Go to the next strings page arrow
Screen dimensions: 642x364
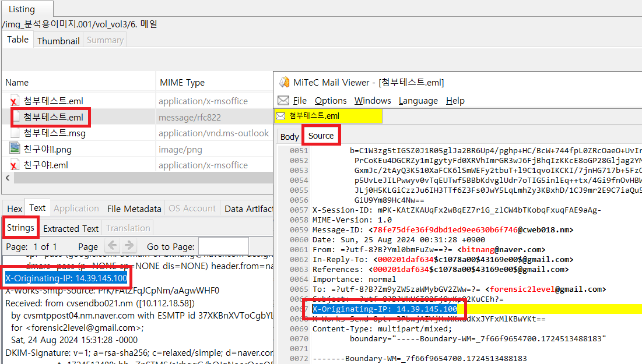(x=129, y=246)
